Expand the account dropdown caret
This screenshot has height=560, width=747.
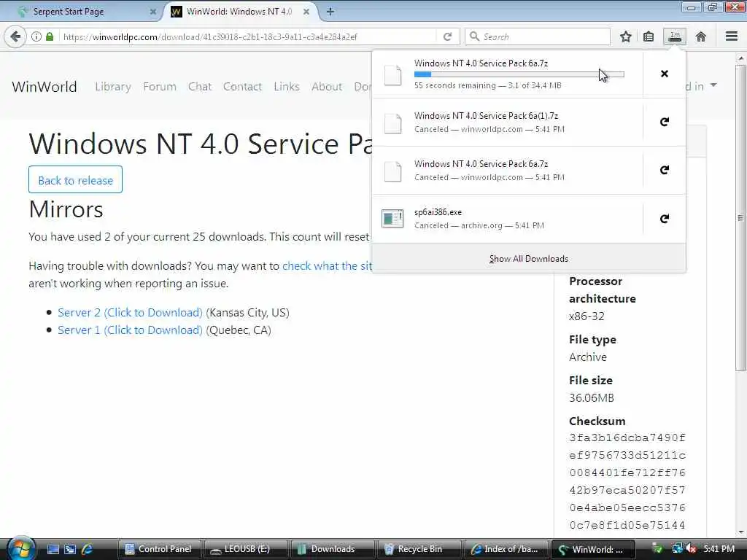click(x=713, y=85)
